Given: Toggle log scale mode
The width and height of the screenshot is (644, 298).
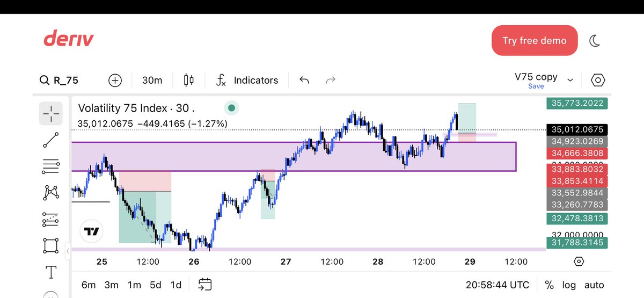Looking at the screenshot, I should point(569,285).
